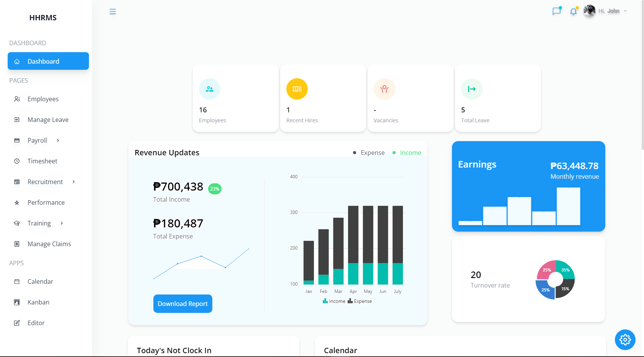The height and width of the screenshot is (357, 644).
Task: Open the chat messages icon
Action: [557, 11]
